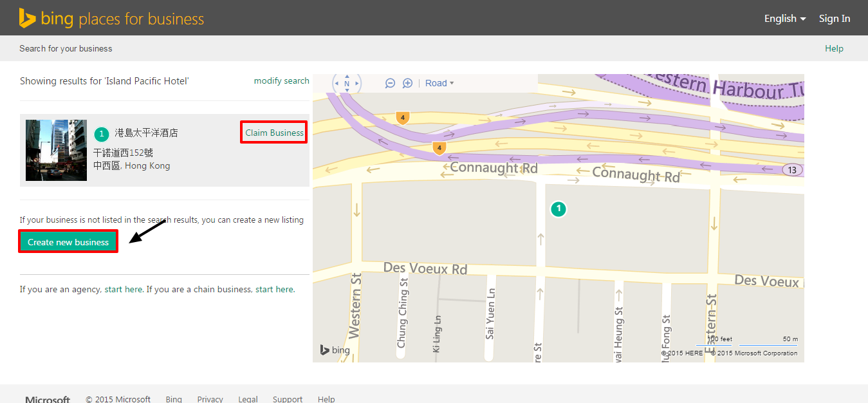The image size is (868, 403).
Task: Click the route 4 shield near Connaught Rd
Action: 439,149
